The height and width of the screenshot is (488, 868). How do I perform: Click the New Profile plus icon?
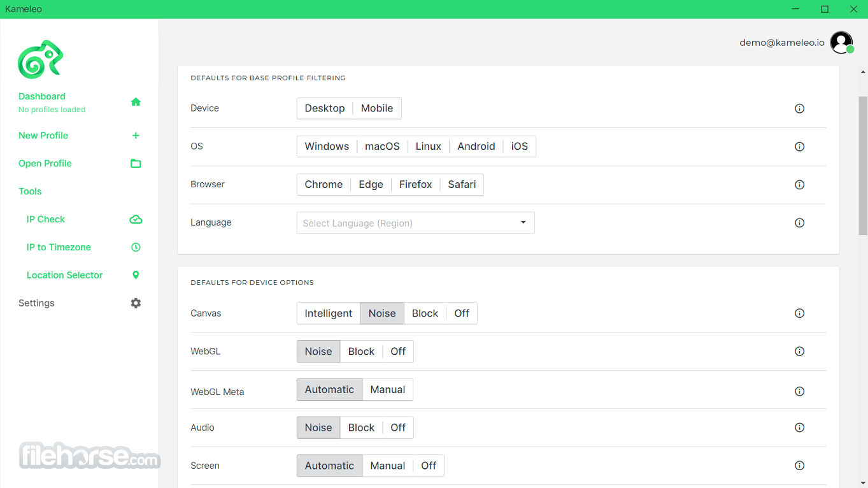[136, 136]
